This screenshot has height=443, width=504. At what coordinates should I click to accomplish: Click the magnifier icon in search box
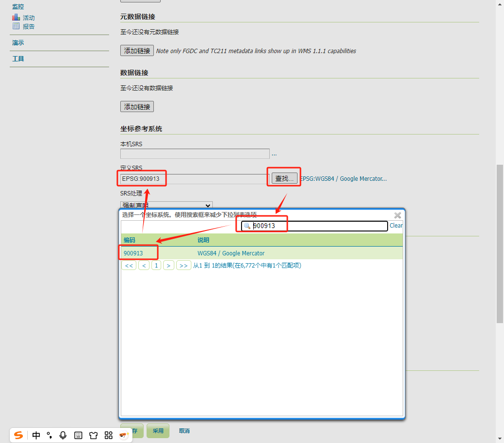click(247, 226)
